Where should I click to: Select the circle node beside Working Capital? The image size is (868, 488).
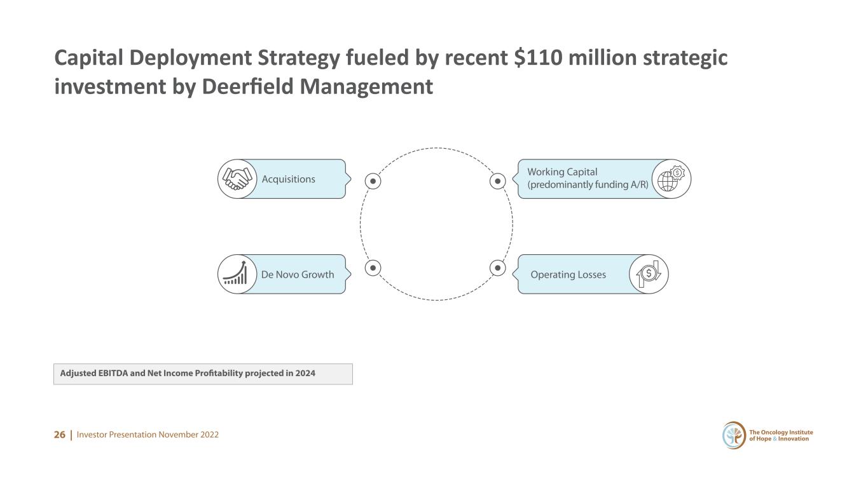[499, 181]
